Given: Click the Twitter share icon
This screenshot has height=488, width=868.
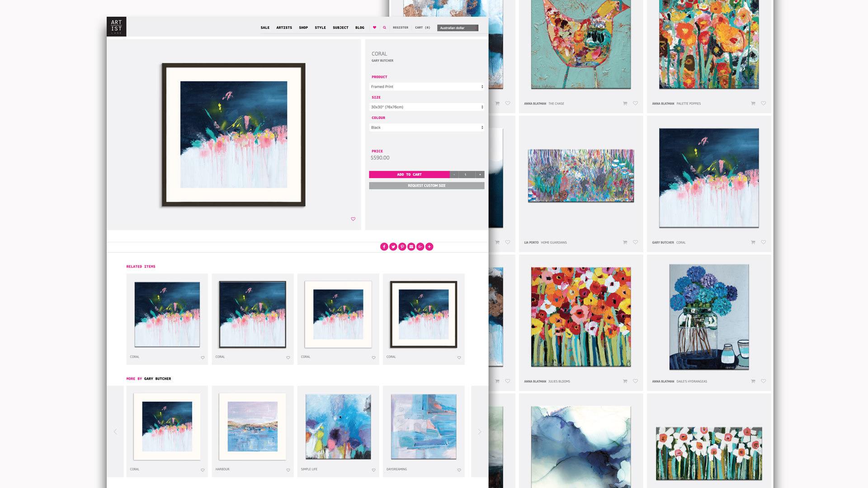Looking at the screenshot, I should pos(393,247).
